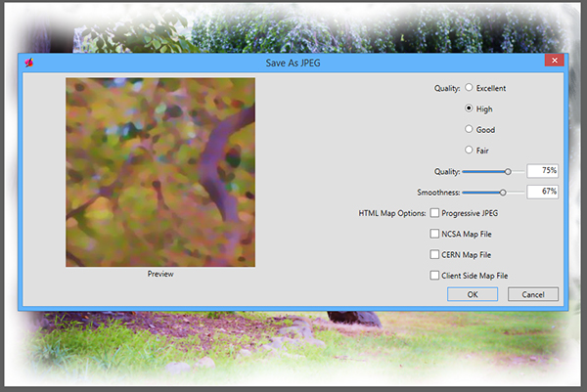Viewport: 587px width, 392px height.
Task: Click the Smoothness field showing 67%
Action: coord(542,192)
